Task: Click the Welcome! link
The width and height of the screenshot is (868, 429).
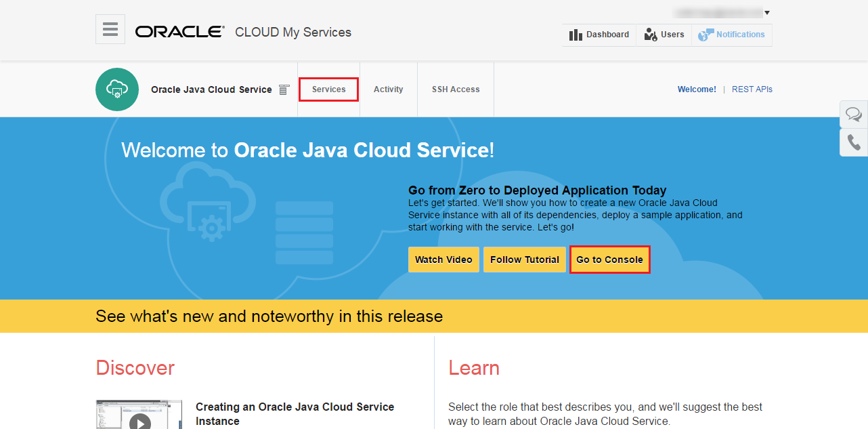Action: tap(697, 89)
